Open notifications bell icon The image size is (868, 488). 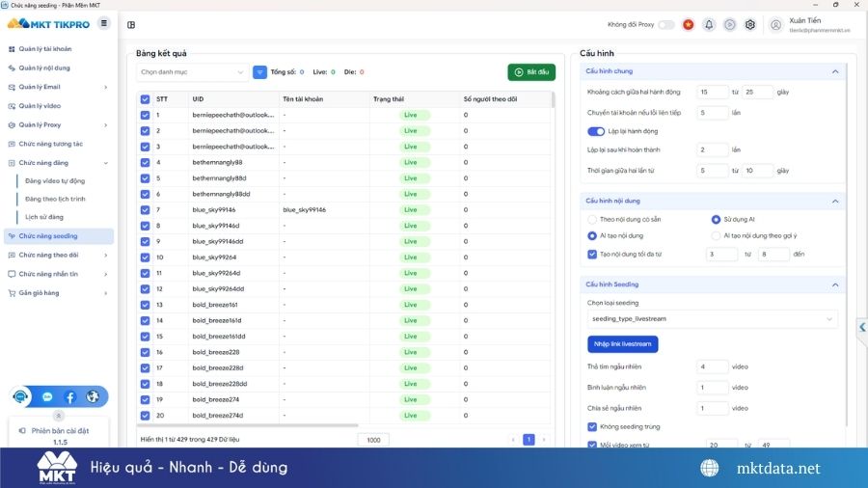pos(709,25)
